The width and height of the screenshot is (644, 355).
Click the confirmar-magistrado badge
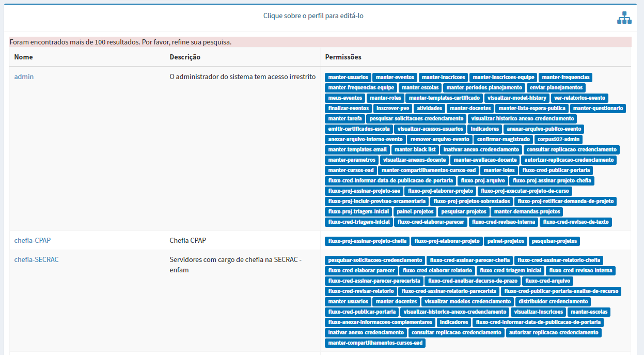click(x=504, y=140)
